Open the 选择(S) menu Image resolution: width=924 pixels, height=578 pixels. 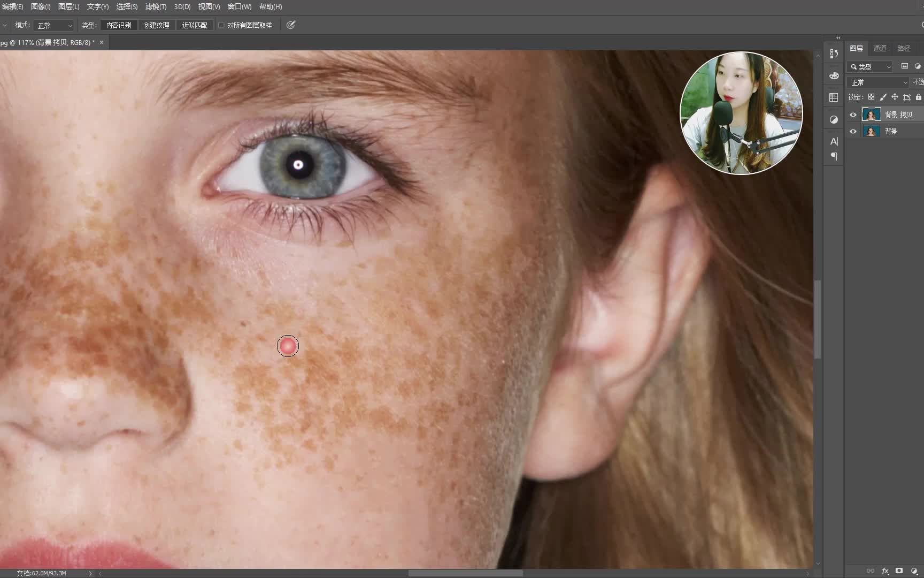127,6
